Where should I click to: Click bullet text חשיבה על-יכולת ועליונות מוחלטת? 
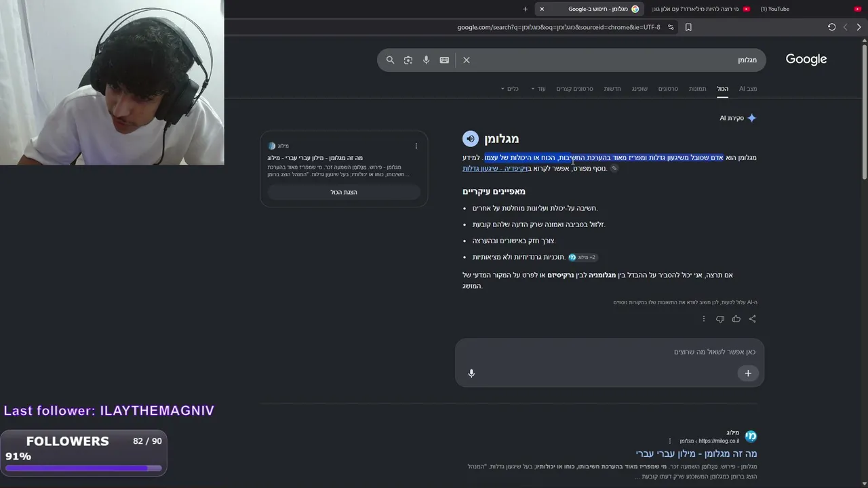[535, 208]
